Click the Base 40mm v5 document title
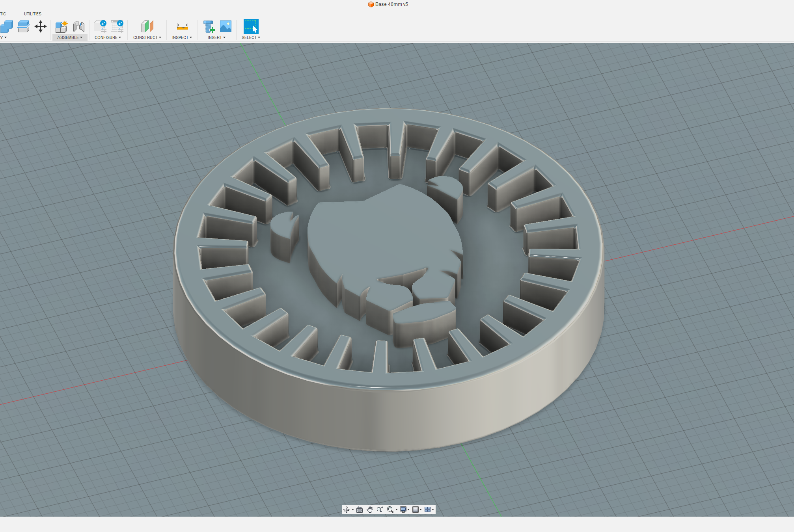Screen dimensions: 794x532 pos(391,4)
